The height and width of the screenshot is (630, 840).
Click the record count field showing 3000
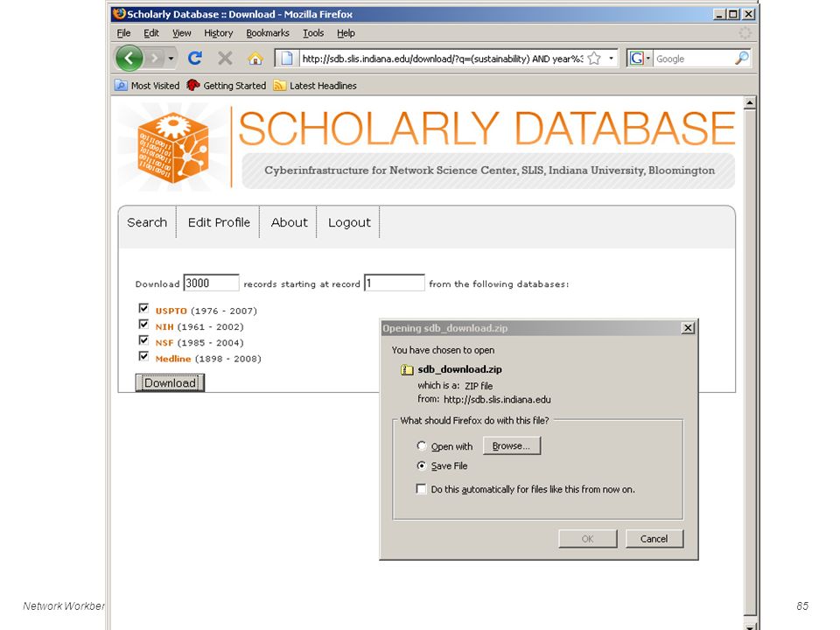211,283
